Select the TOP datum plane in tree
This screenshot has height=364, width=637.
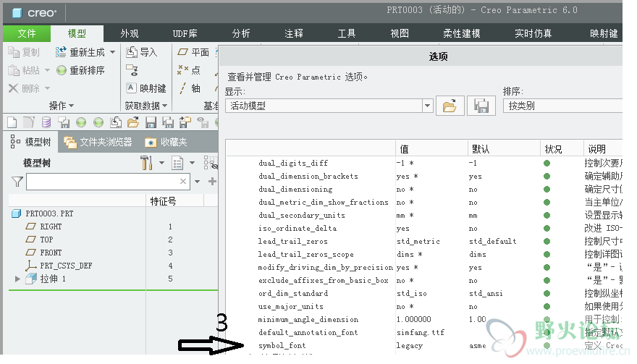[x=46, y=240]
